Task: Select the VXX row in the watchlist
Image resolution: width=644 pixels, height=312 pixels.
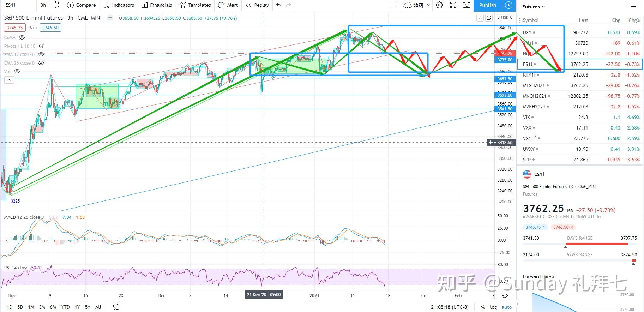Action: 580,128
